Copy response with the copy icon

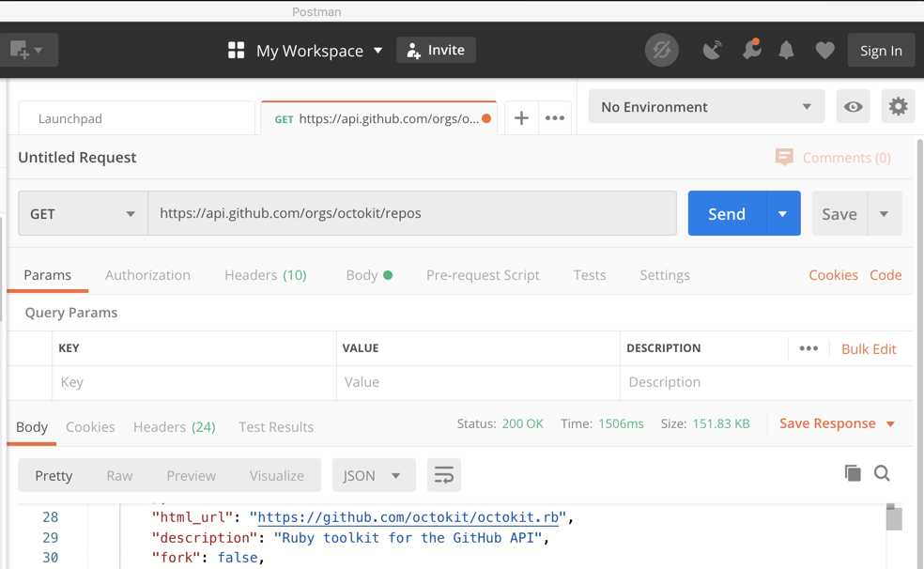(853, 473)
